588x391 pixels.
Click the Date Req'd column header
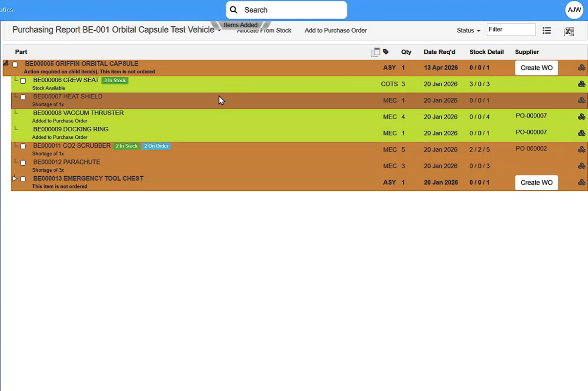coord(439,52)
